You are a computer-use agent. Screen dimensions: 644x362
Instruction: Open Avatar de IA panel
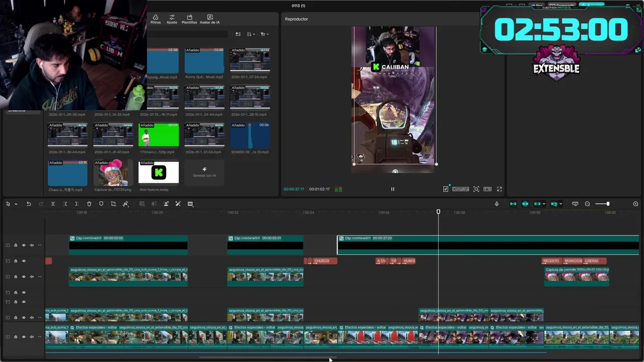(x=209, y=19)
